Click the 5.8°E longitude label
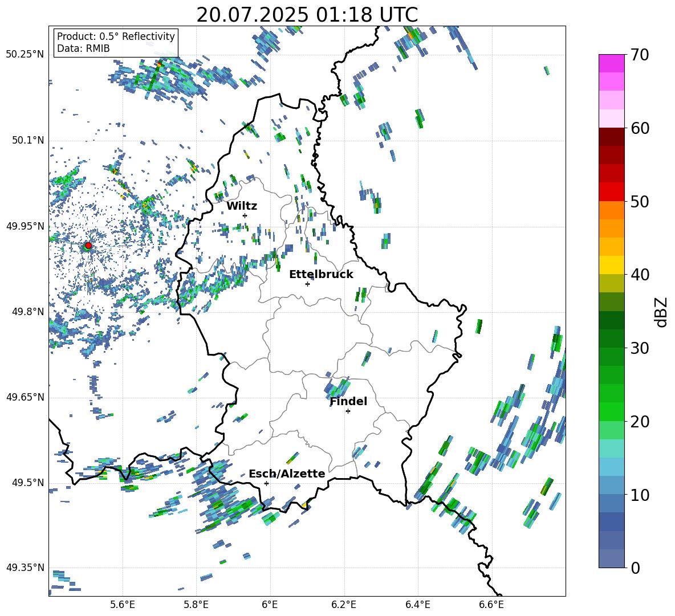This screenshot has height=616, width=675. (196, 605)
